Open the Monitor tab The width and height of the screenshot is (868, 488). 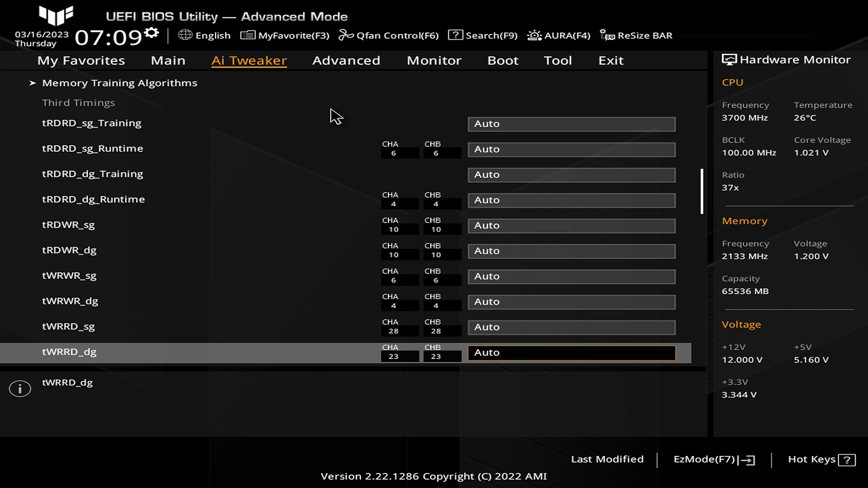[434, 61]
